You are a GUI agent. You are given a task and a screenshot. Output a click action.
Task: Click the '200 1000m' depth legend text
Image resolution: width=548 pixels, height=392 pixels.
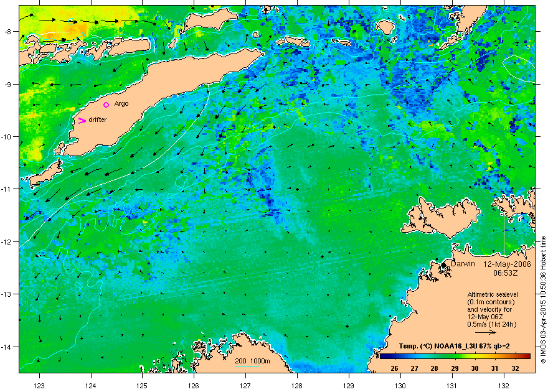tap(252, 362)
